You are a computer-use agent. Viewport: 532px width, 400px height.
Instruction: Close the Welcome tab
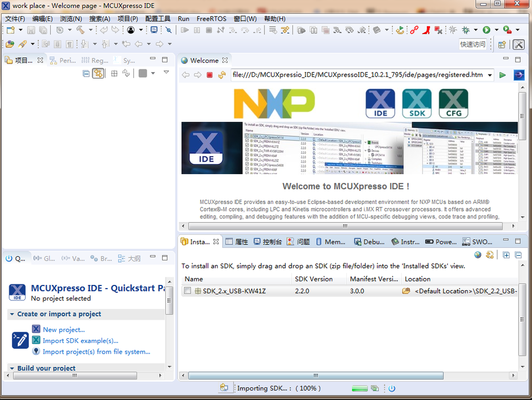224,60
